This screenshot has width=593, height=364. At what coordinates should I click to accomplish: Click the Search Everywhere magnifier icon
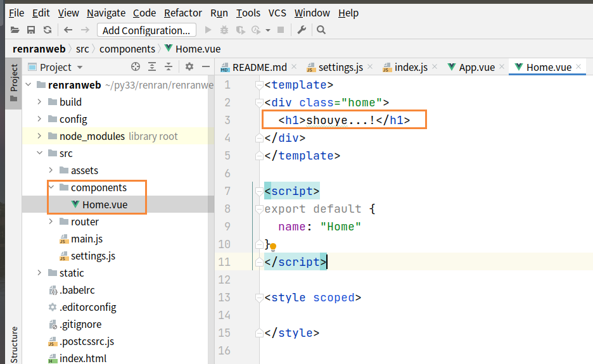point(321,30)
